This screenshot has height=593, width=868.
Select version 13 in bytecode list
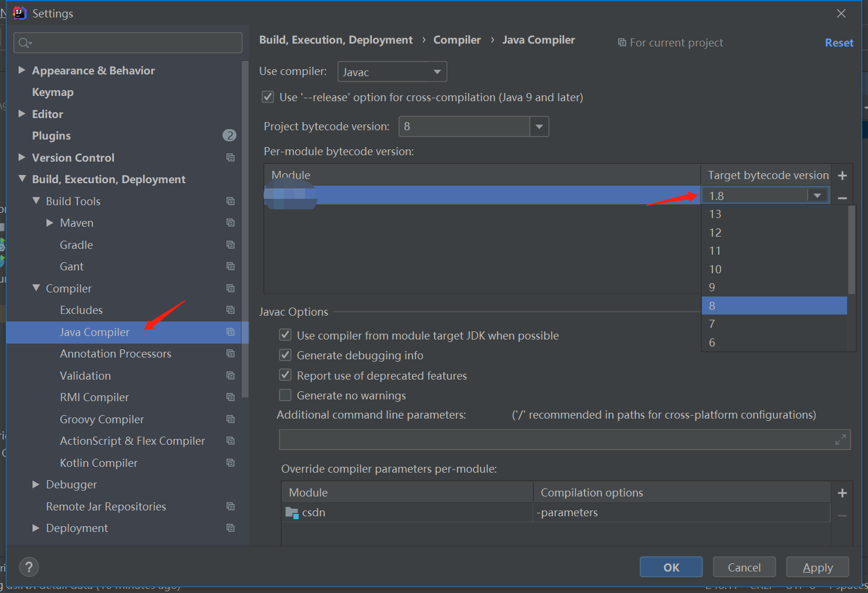click(x=774, y=214)
